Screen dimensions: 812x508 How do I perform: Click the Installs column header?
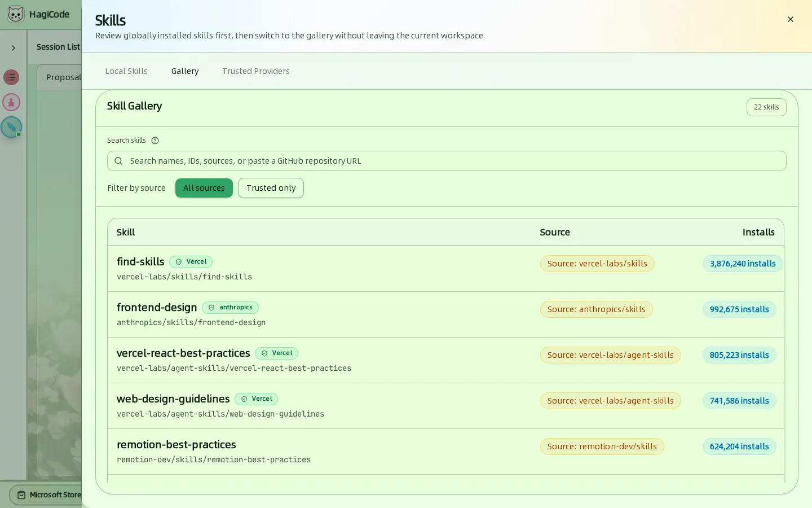coord(758,233)
